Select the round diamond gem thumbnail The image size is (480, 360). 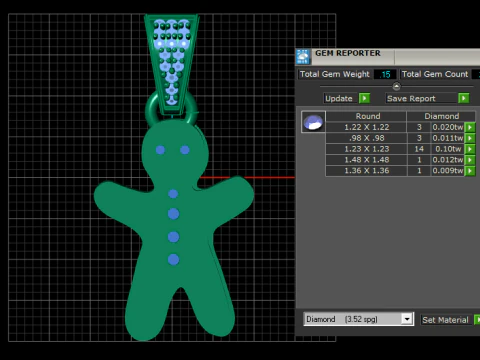313,122
